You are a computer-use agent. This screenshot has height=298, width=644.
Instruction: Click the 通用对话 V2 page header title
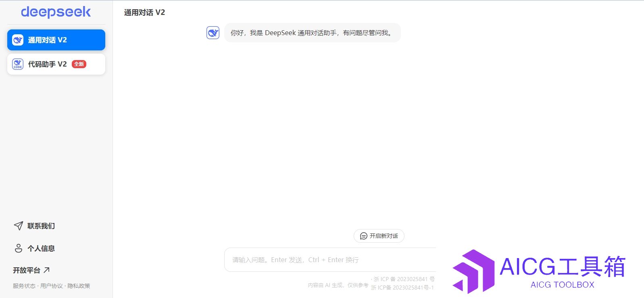pyautogui.click(x=144, y=13)
